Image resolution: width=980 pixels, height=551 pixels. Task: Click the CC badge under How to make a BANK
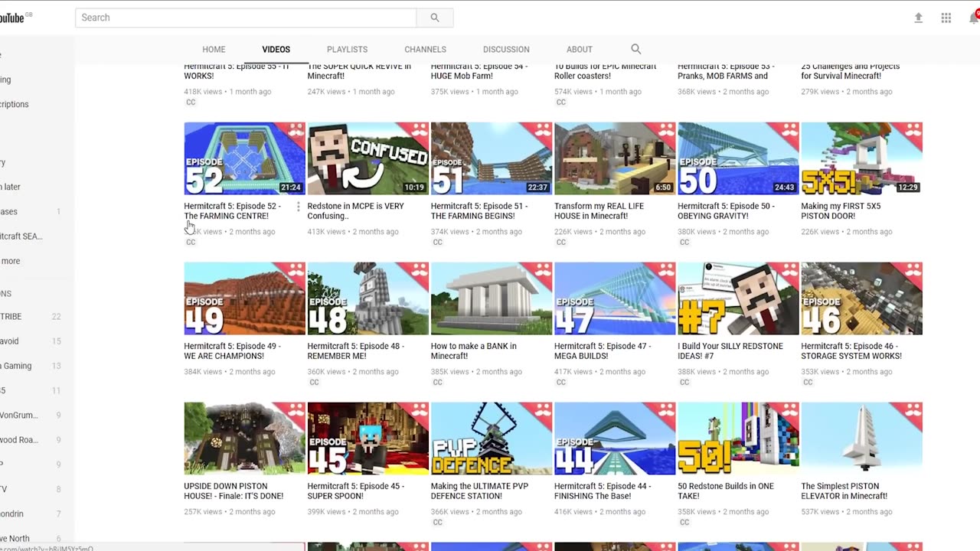point(438,383)
